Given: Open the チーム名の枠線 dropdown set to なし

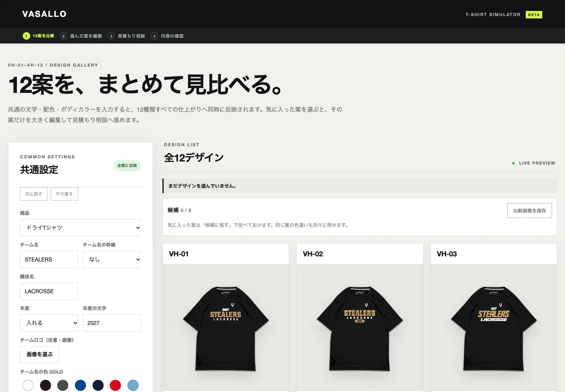Looking at the screenshot, I should click(x=112, y=260).
